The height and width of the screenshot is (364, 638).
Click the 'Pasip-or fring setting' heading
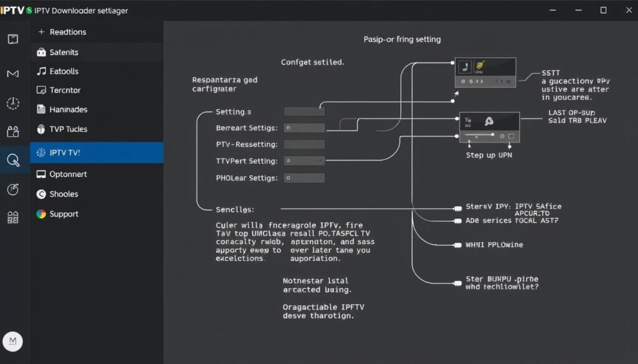(x=402, y=39)
